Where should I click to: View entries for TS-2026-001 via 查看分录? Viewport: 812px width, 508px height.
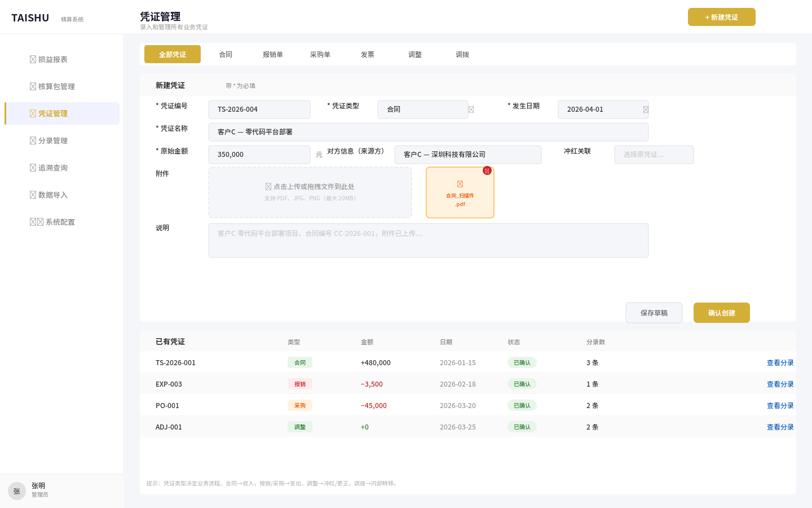(780, 363)
